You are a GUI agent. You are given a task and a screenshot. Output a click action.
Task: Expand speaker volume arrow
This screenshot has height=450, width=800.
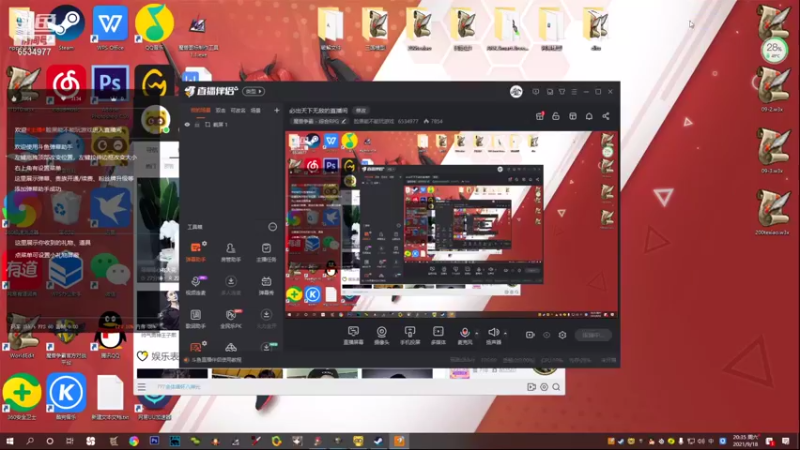(505, 333)
